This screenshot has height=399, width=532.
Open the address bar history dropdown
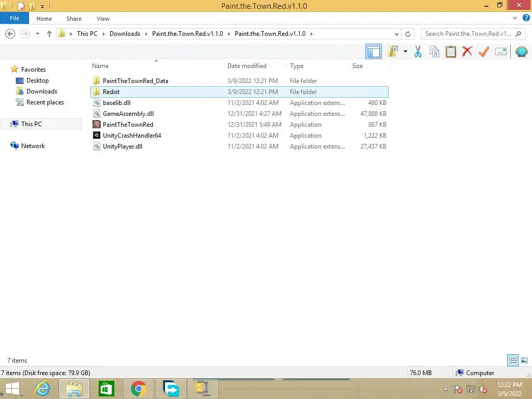click(x=396, y=34)
